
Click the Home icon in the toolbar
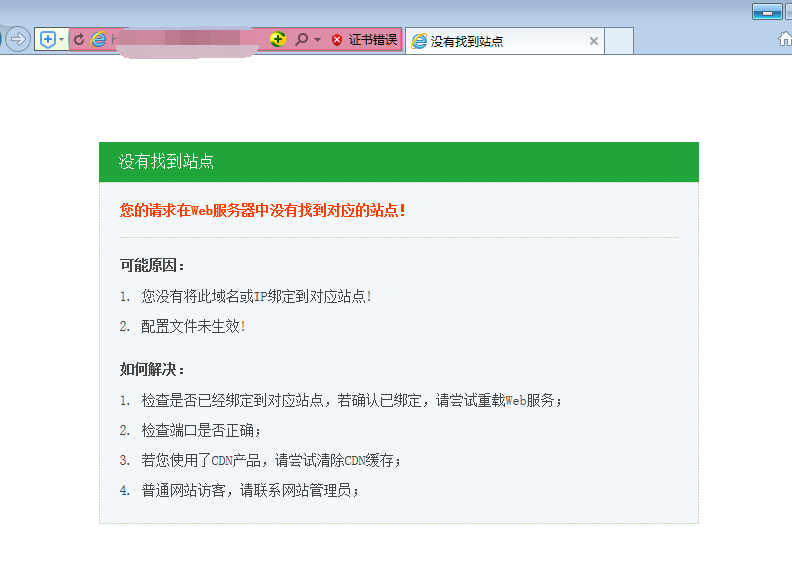[785, 39]
